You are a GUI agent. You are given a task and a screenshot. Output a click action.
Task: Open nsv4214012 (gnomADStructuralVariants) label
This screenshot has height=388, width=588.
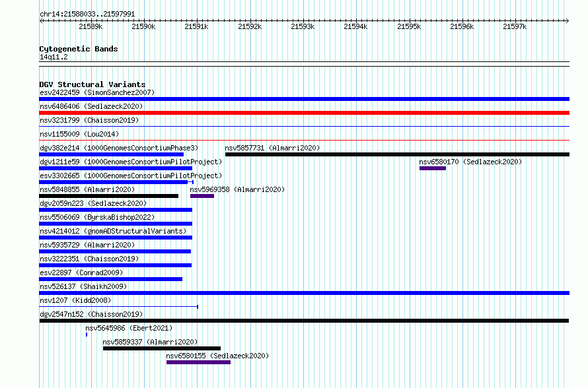coord(113,231)
